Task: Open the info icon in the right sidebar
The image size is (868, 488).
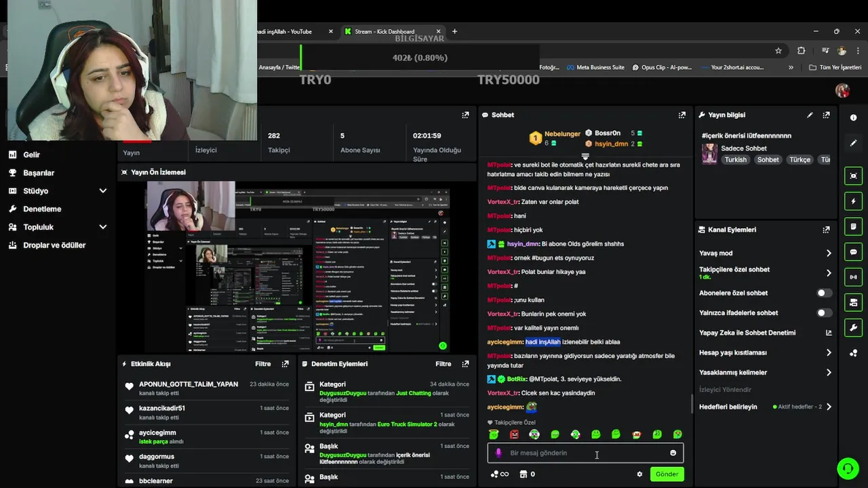Action: (x=853, y=118)
